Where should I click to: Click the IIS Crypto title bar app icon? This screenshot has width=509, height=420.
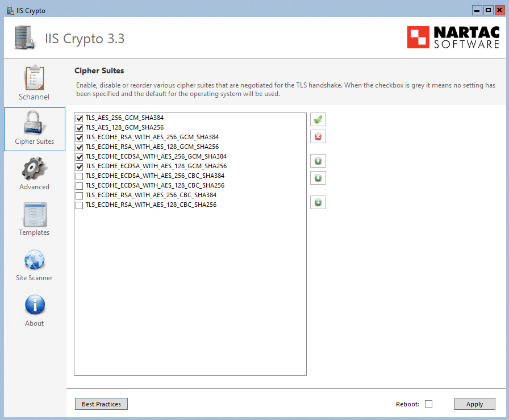pyautogui.click(x=10, y=10)
